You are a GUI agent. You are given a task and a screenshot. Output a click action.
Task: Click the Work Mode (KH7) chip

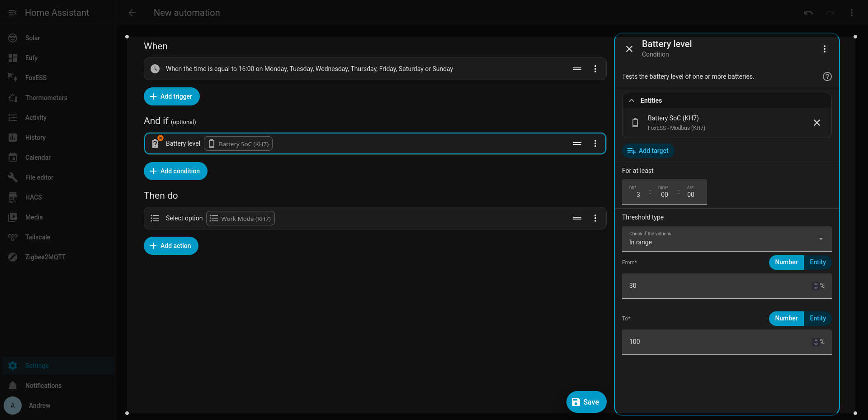point(241,218)
